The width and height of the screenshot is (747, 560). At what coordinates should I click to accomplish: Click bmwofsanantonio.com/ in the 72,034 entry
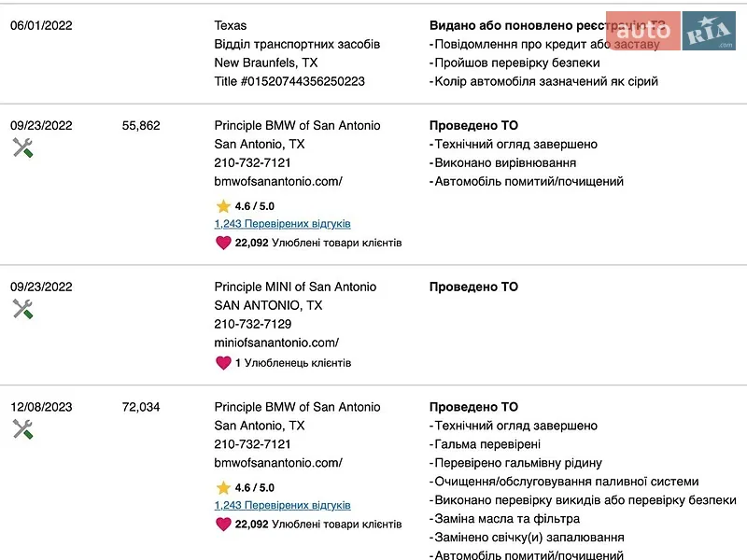coord(278,463)
